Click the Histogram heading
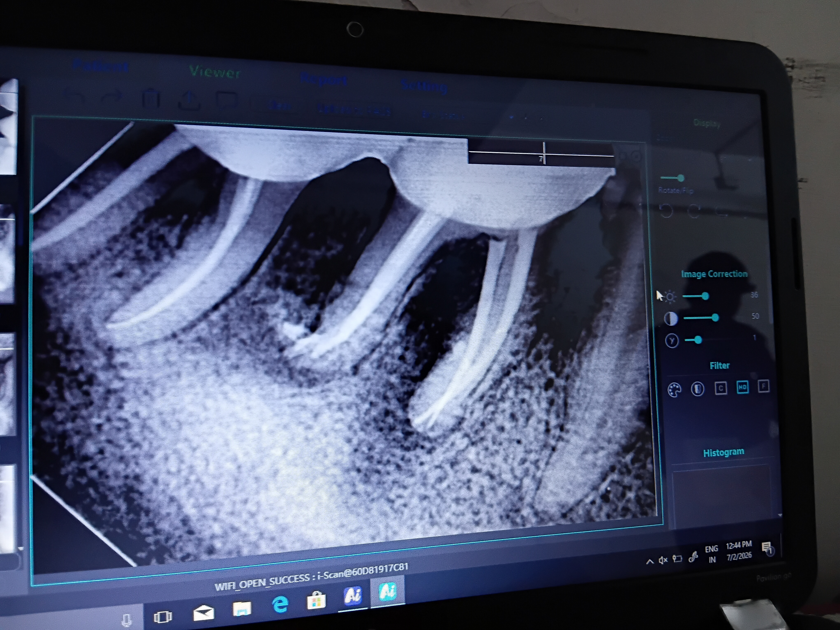The height and width of the screenshot is (630, 840). pos(723,452)
